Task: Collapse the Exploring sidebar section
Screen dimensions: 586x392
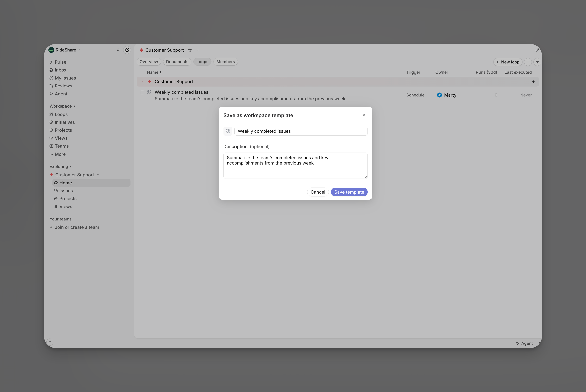Action: coord(61,167)
